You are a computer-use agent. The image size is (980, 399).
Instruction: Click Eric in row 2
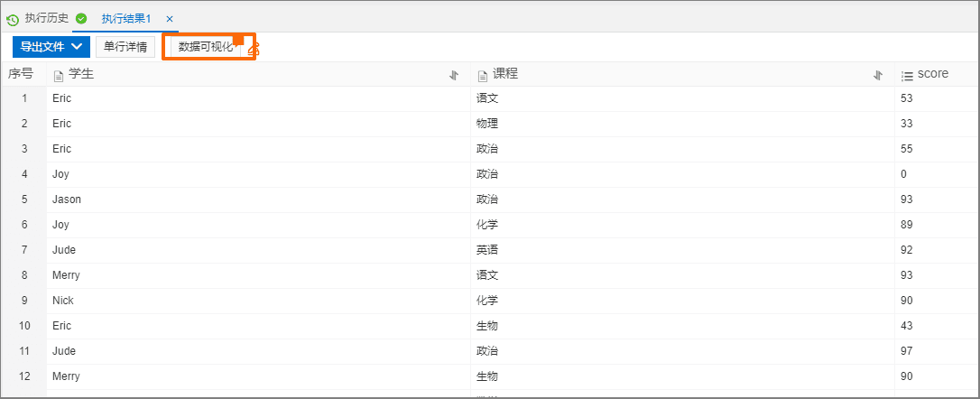pyautogui.click(x=62, y=124)
